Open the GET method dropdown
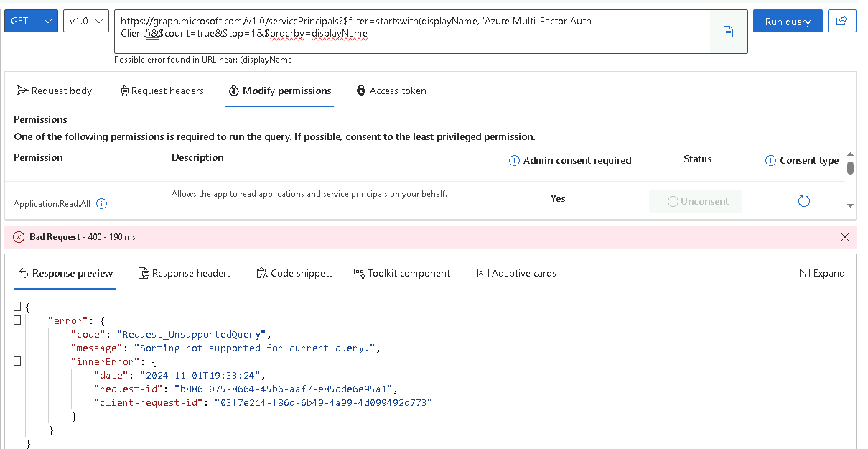This screenshot has height=449, width=868. [x=32, y=21]
